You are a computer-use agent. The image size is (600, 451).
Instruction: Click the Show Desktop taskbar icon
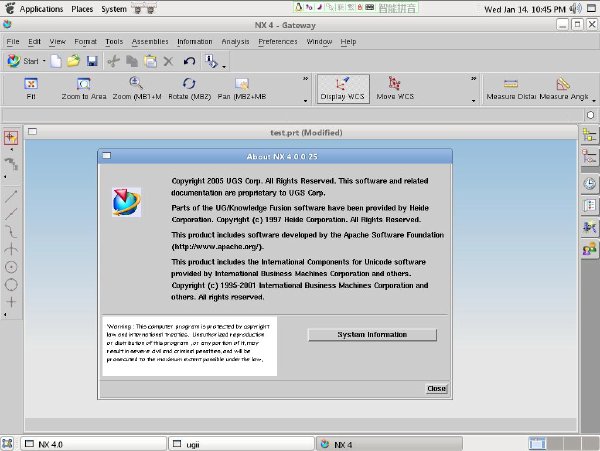7,444
